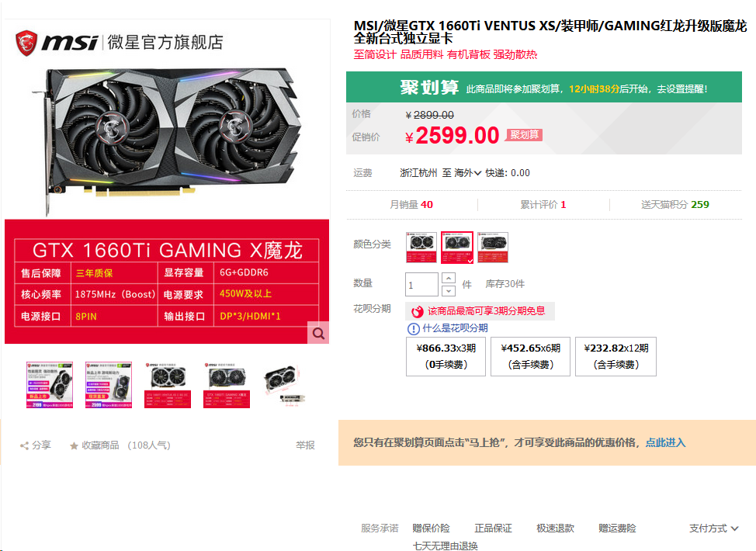This screenshot has width=756, height=551.
Task: Click the share icon labeled 分享
Action: 24,445
